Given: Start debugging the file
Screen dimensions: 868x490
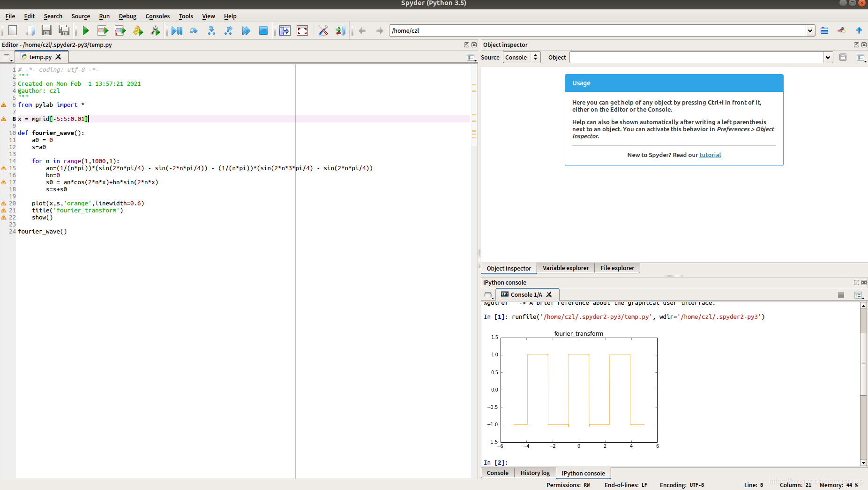Looking at the screenshot, I should pyautogui.click(x=177, y=30).
